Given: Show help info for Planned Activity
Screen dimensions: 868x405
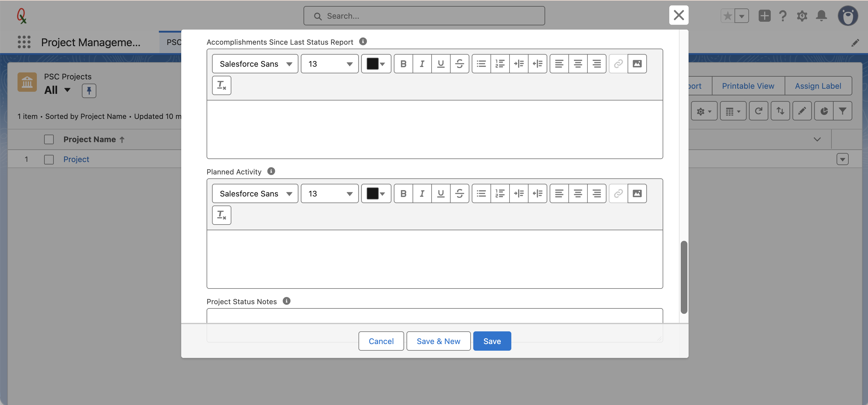Looking at the screenshot, I should pos(271,171).
